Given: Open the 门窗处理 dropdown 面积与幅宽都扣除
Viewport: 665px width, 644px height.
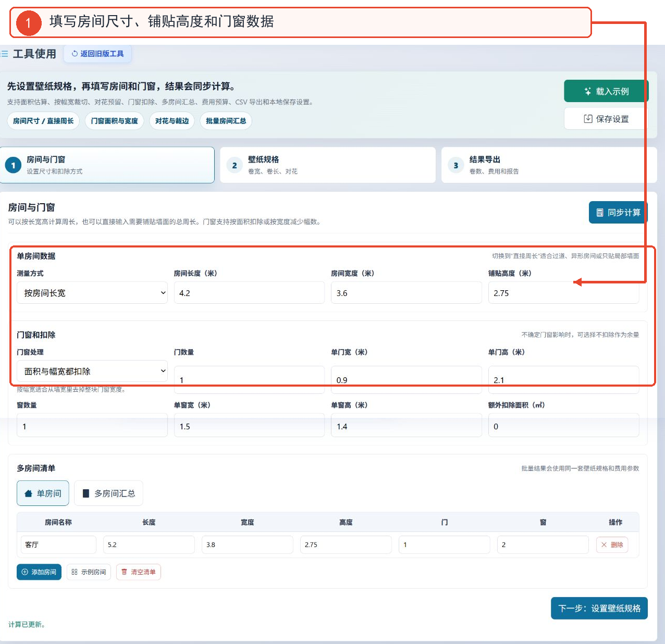Looking at the screenshot, I should (x=92, y=371).
